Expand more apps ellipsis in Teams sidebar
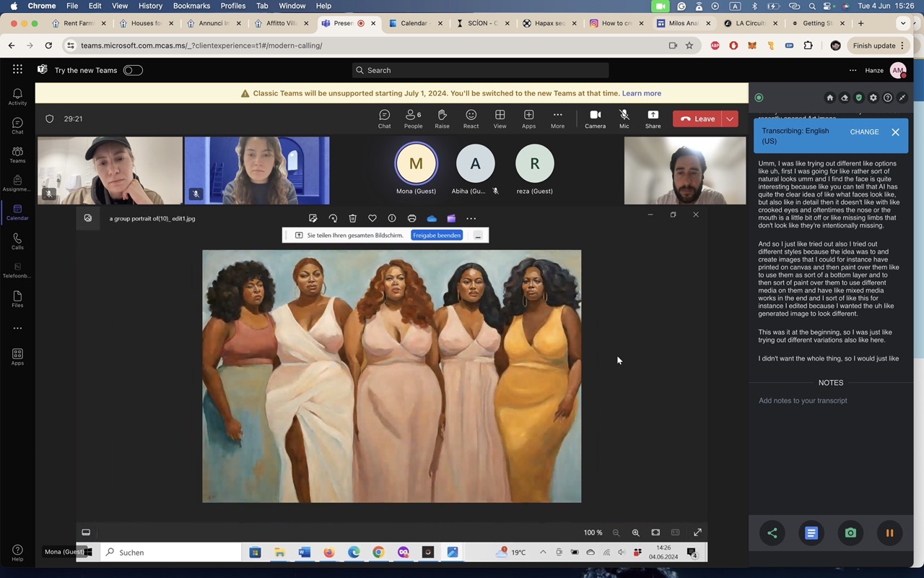 [x=17, y=328]
